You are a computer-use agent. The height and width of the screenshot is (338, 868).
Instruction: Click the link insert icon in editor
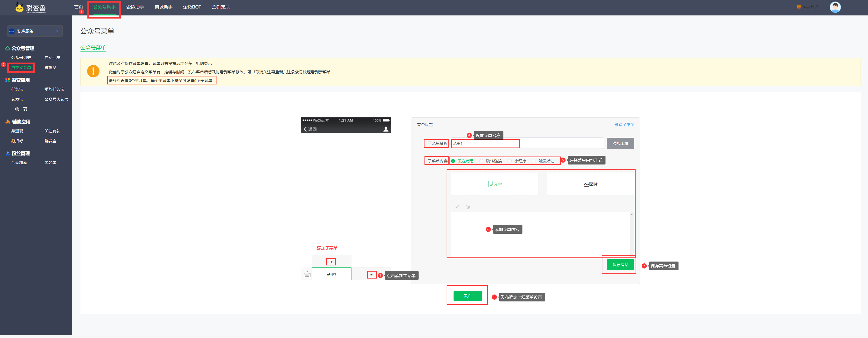pos(458,207)
